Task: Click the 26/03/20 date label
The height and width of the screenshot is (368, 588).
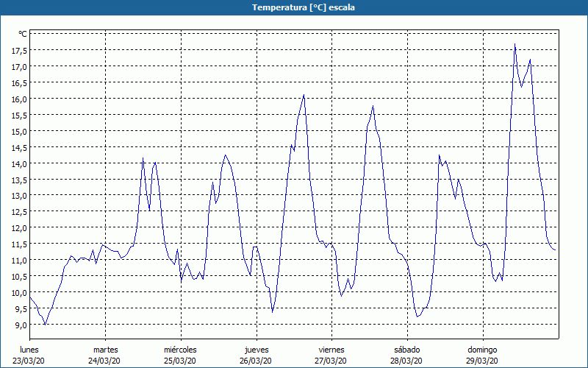Action: (x=256, y=361)
